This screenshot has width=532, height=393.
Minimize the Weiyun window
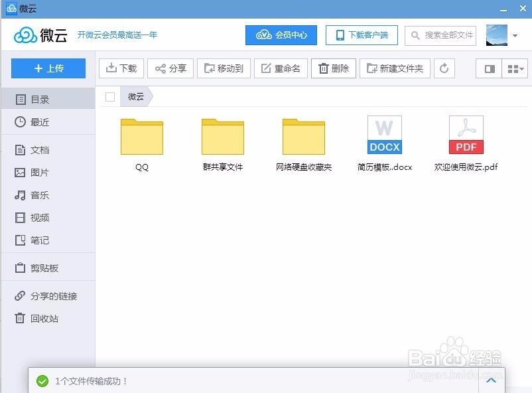pos(503,10)
